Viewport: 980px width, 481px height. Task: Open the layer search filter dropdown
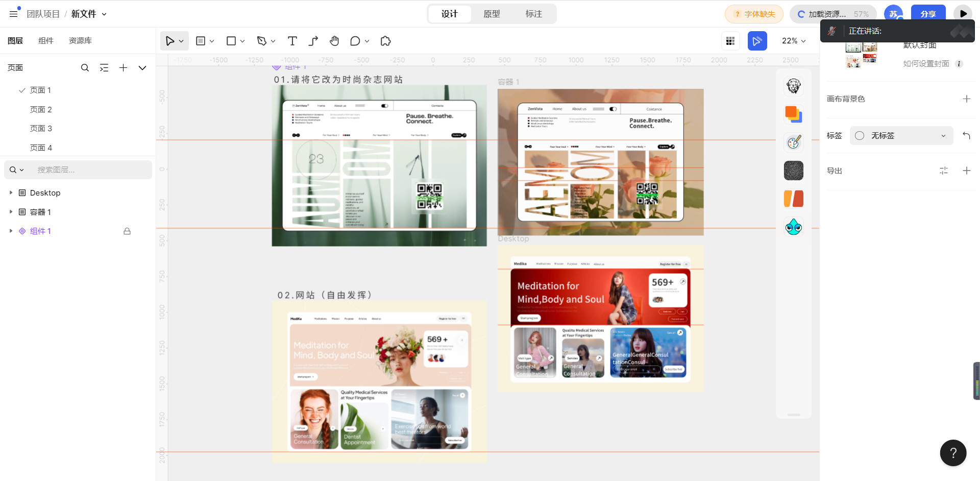coord(17,170)
